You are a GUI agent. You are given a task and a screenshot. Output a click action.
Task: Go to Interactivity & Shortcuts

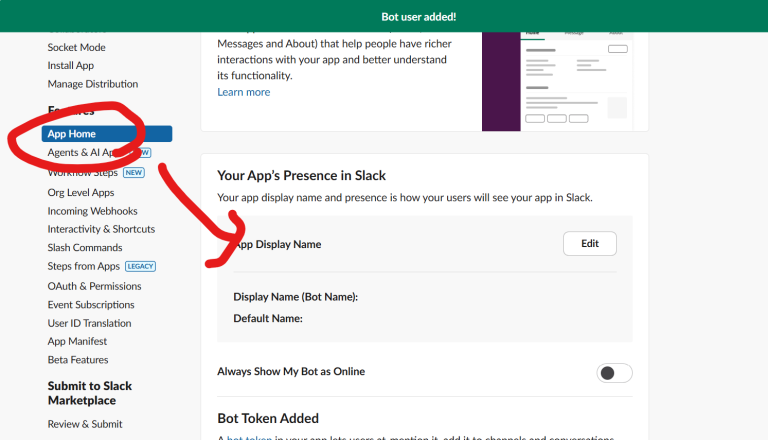pos(101,229)
